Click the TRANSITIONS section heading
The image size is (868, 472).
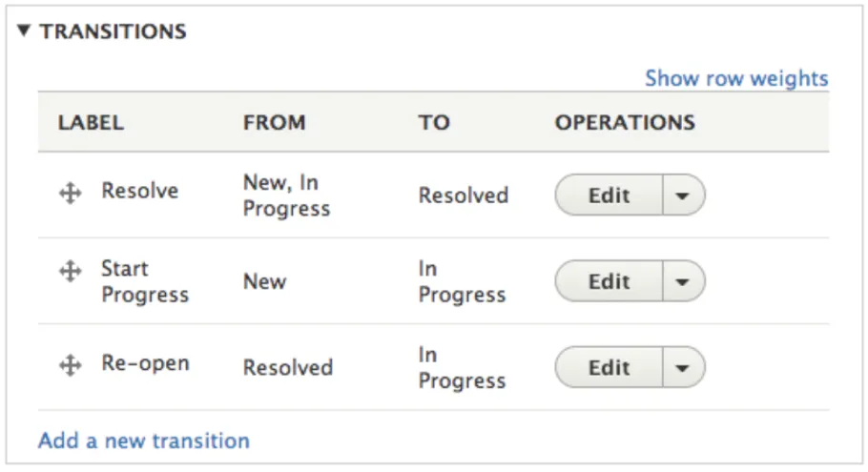coord(113,31)
